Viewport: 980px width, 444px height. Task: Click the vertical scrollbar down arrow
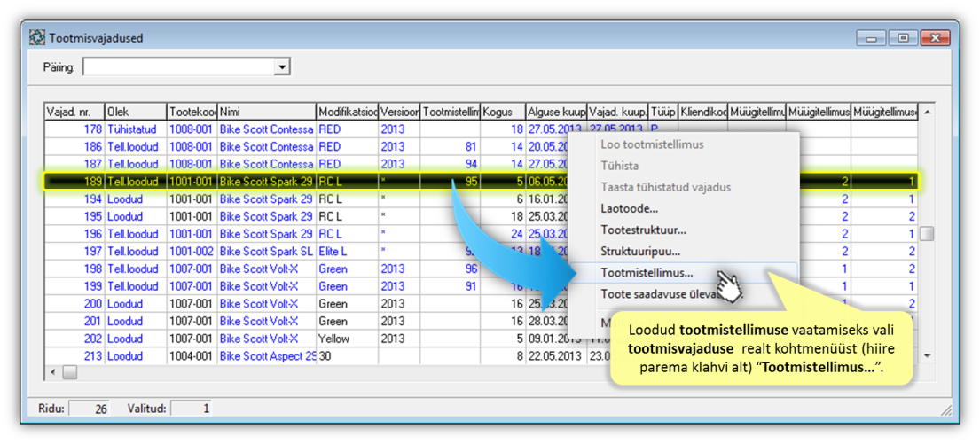click(x=927, y=354)
